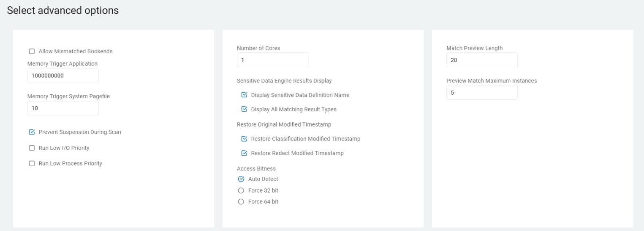Toggle Display All Matching Result Types

coord(244,109)
